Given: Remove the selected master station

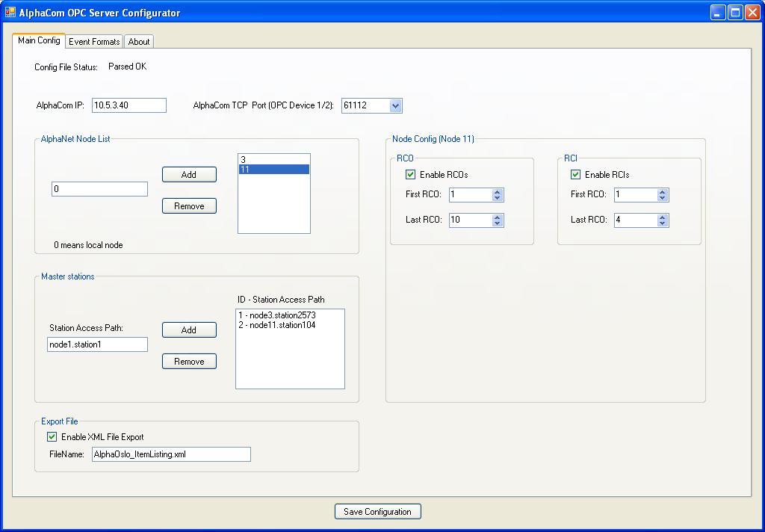Looking at the screenshot, I should click(x=189, y=361).
